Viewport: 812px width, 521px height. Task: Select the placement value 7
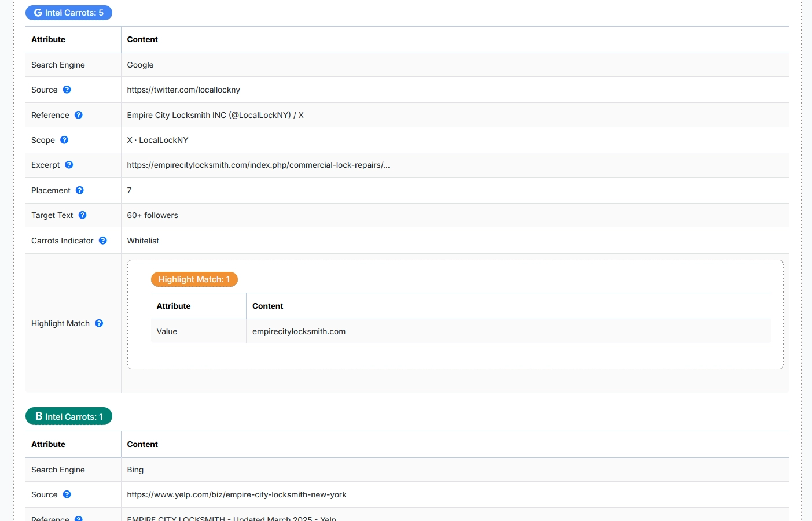click(x=129, y=190)
